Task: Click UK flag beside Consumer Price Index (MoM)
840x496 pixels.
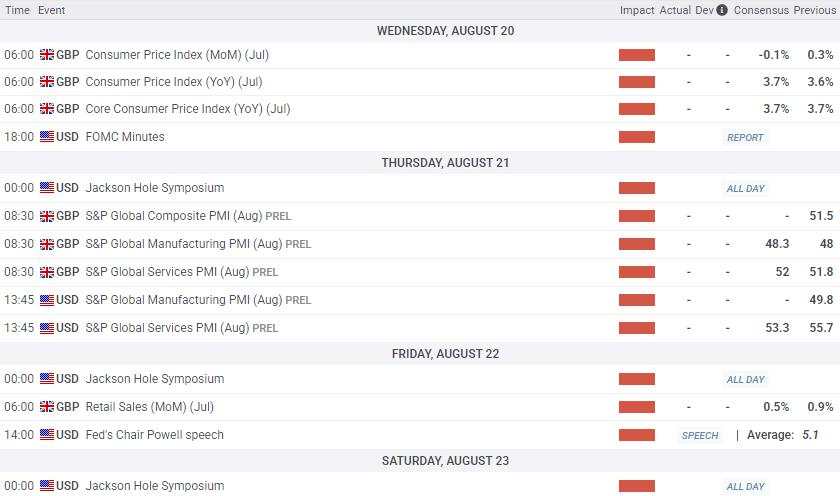Action: coord(47,55)
